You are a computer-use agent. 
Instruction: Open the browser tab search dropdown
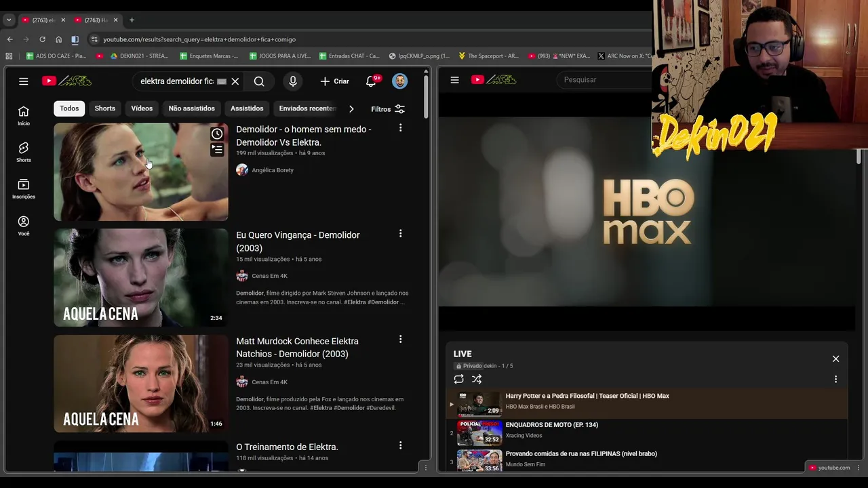(9, 20)
